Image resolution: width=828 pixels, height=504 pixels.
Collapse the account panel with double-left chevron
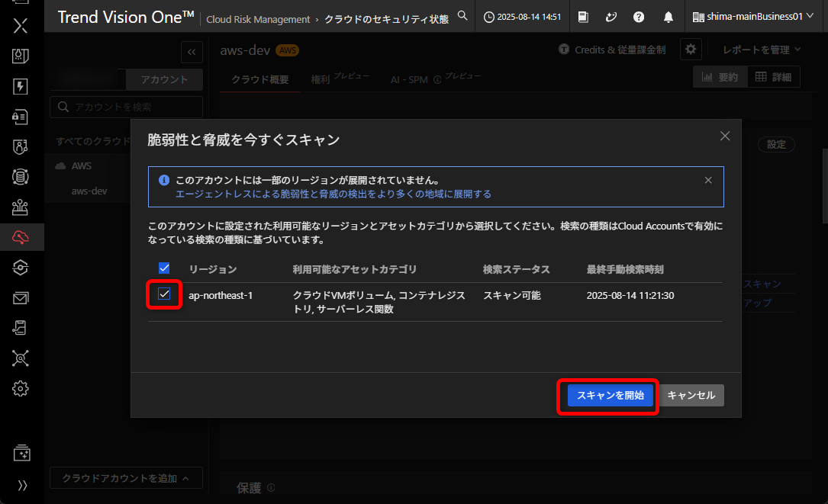click(192, 52)
